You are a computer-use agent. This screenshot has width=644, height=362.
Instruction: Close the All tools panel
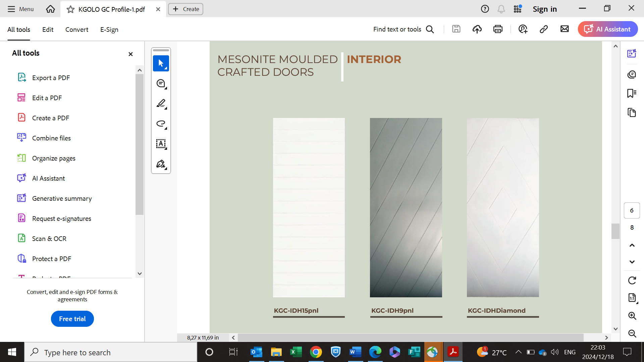[130, 54]
